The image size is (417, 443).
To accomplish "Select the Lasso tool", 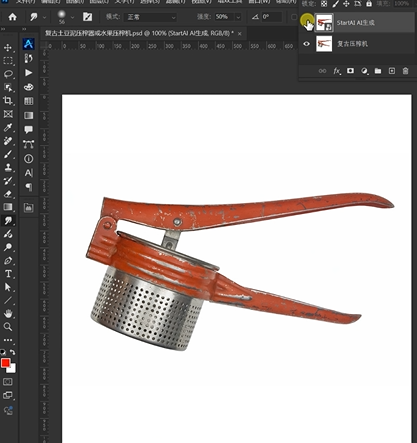I will click(8, 74).
